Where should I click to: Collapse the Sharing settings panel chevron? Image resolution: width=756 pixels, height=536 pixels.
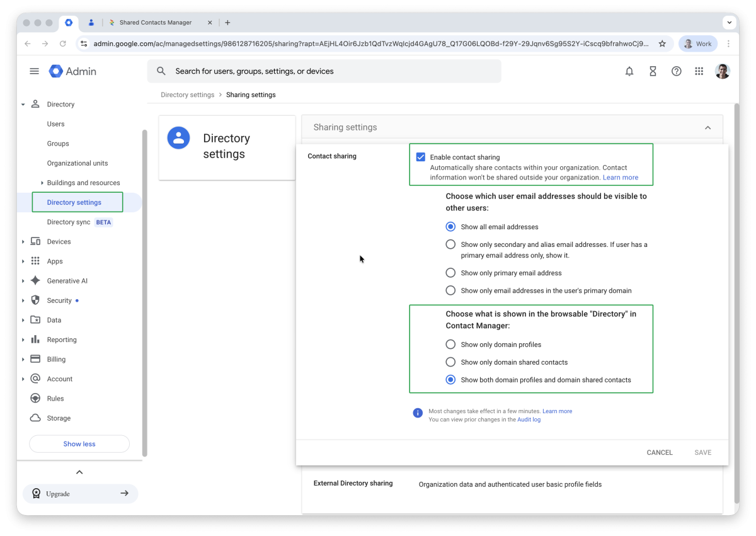pyautogui.click(x=707, y=127)
